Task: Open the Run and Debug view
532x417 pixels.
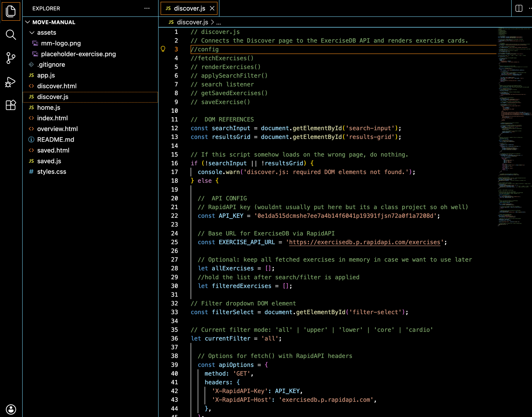Action: point(11,82)
